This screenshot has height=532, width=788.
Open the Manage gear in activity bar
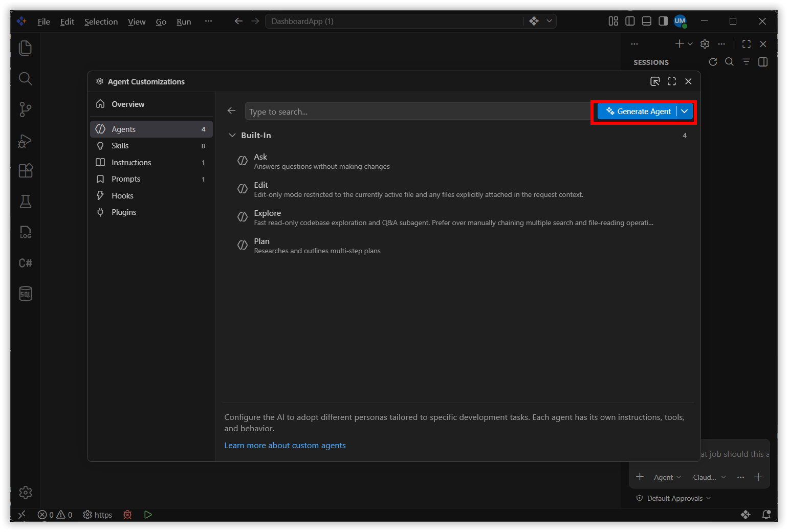[x=25, y=493]
